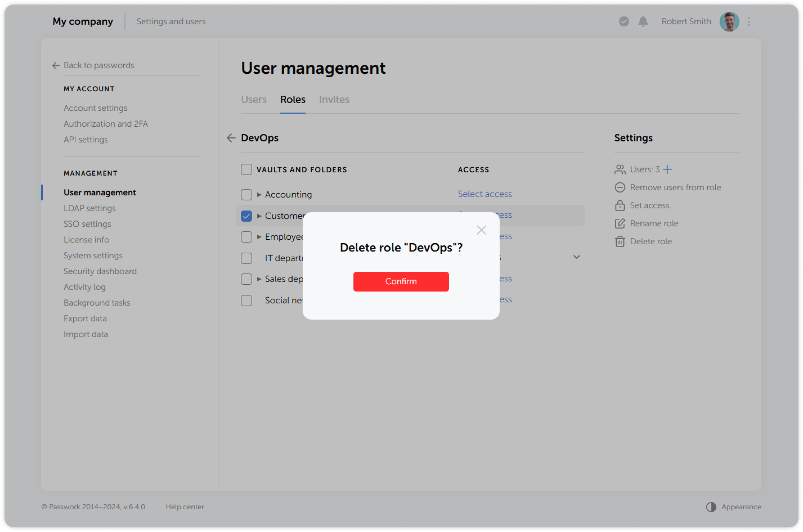
Task: Open the three-dot user menu
Action: coord(749,22)
